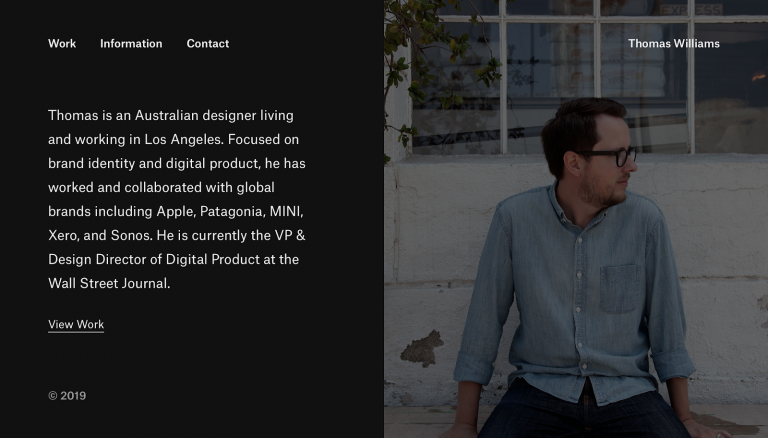The width and height of the screenshot is (768, 438).
Task: Follow the View Work link
Action: [x=76, y=324]
